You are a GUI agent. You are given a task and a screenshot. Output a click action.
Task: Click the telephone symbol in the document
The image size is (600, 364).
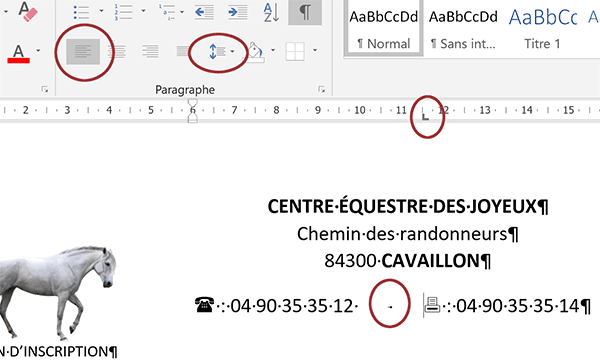pos(204,305)
